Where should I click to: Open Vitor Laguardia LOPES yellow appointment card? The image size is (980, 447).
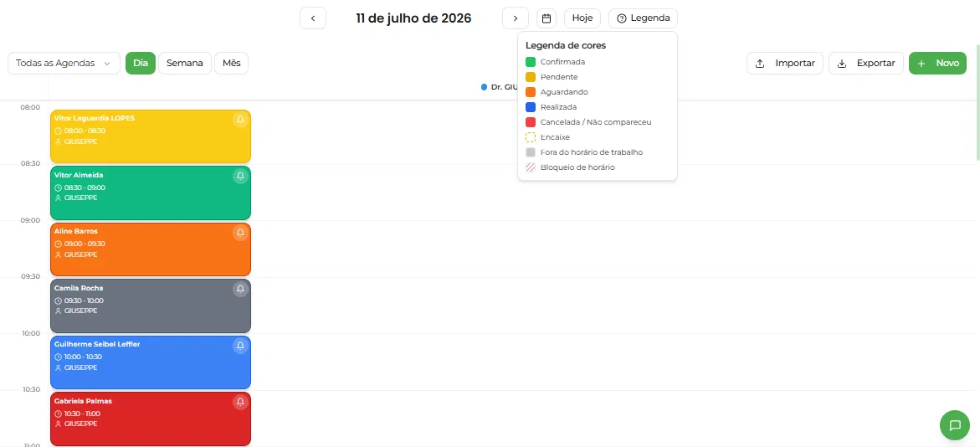(x=151, y=137)
